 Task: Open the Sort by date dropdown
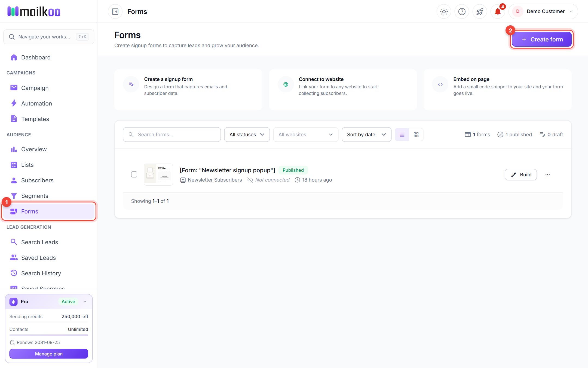[366, 135]
